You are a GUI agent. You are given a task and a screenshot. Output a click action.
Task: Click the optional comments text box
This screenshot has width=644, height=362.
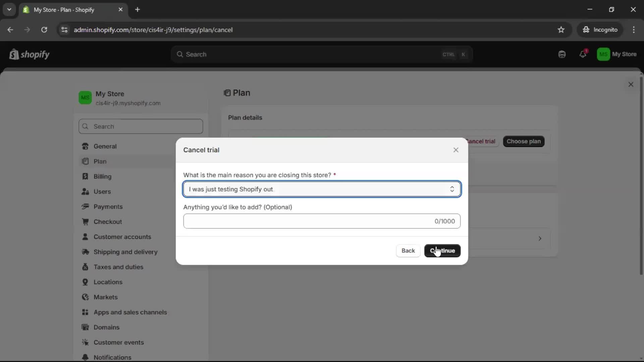(x=302, y=221)
